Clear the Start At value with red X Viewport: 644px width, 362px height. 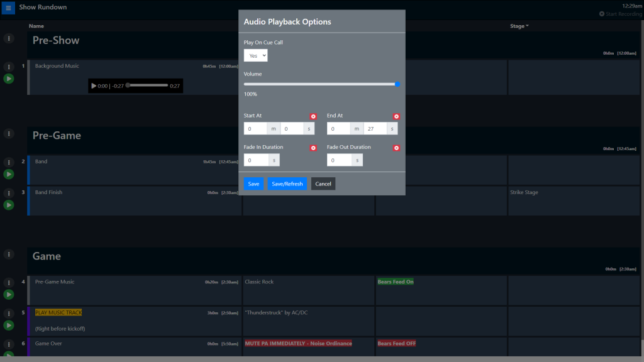[313, 116]
